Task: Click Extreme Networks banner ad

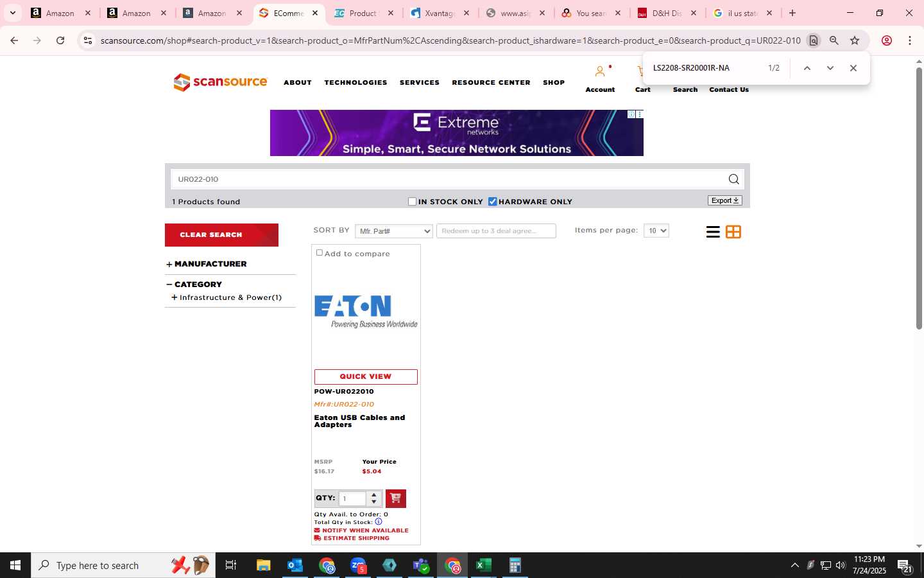Action: [x=456, y=133]
